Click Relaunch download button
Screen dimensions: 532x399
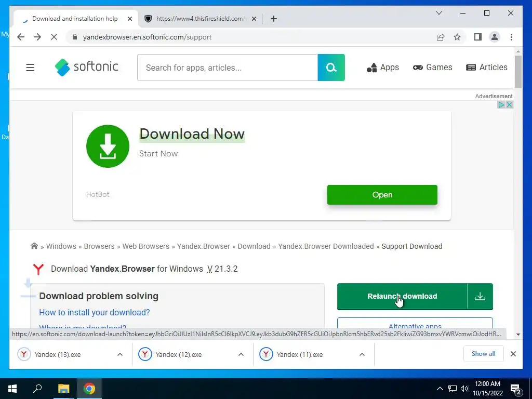[402, 296]
